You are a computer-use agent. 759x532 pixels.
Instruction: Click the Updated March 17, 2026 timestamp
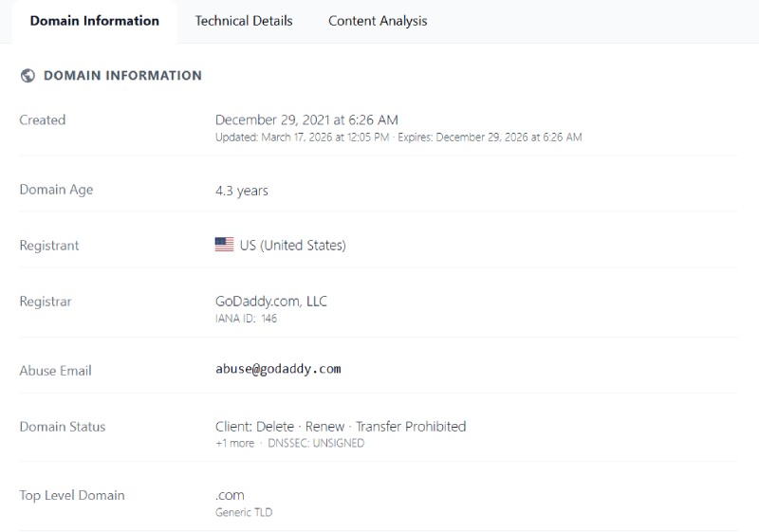[302, 138]
